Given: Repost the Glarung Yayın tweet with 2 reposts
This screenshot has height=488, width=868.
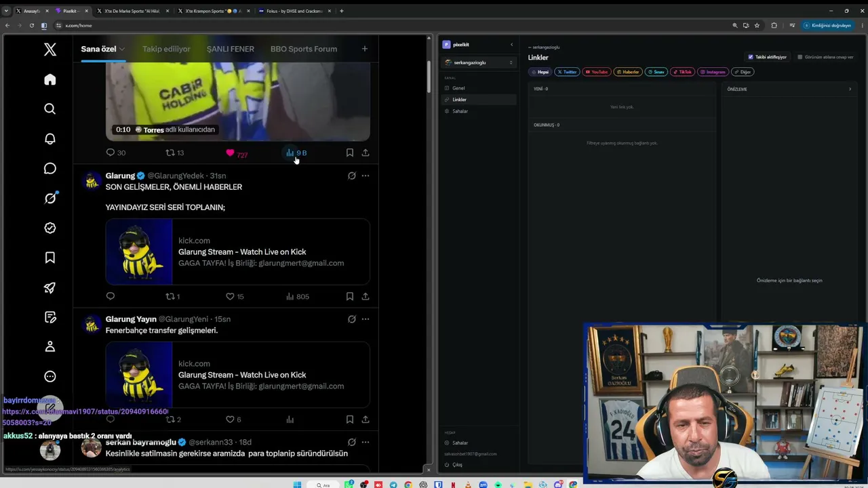Looking at the screenshot, I should (174, 420).
